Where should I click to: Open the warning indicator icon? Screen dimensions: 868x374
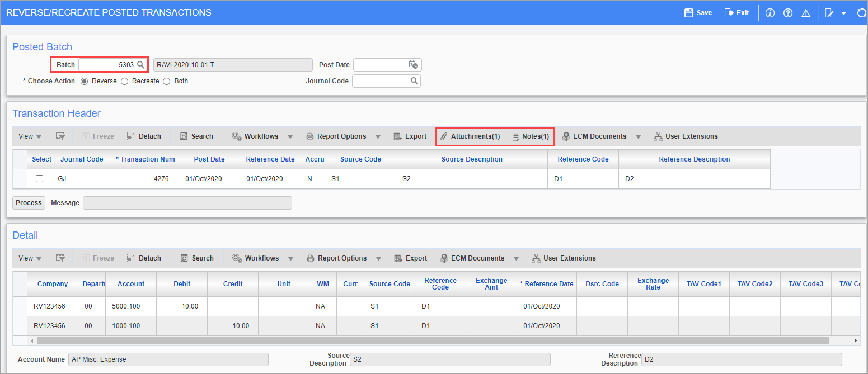tap(806, 12)
